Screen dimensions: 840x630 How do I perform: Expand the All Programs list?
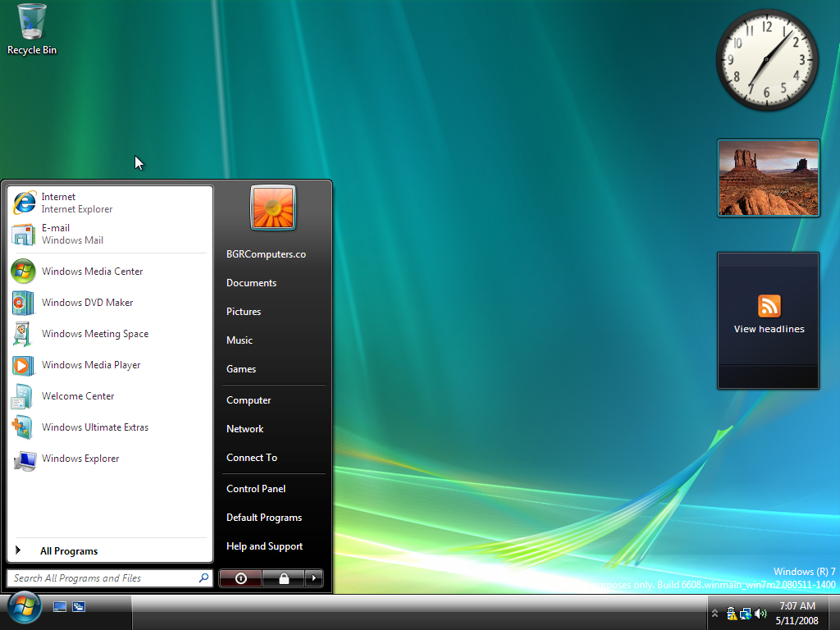[x=69, y=551]
